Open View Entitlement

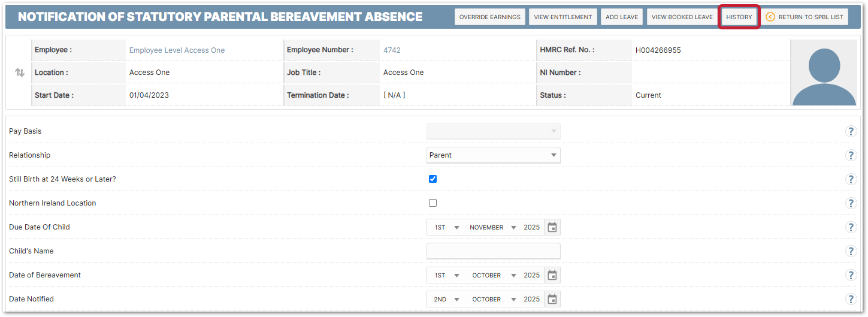click(562, 17)
